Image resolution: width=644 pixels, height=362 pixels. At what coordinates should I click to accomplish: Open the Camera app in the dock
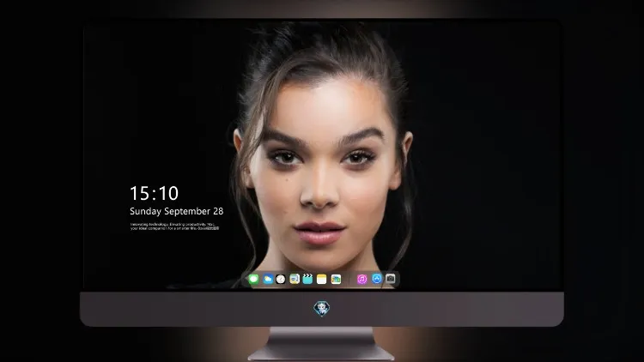391,279
